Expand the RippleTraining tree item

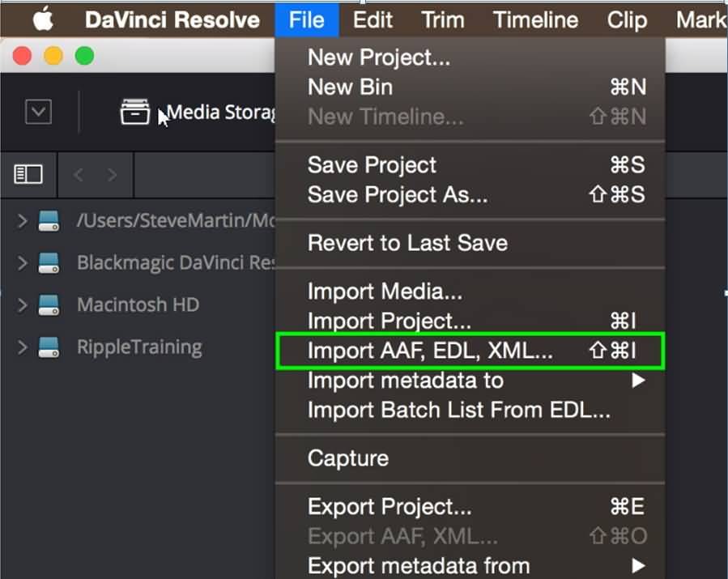tap(23, 347)
